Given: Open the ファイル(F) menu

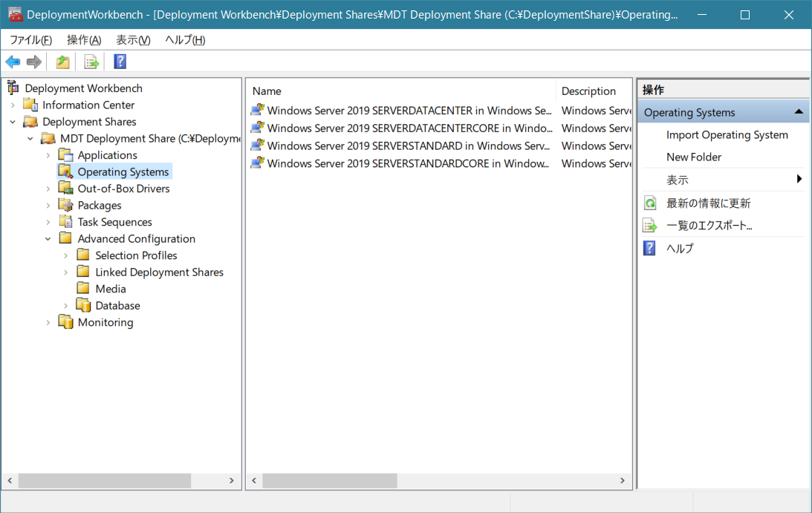Looking at the screenshot, I should (31, 40).
